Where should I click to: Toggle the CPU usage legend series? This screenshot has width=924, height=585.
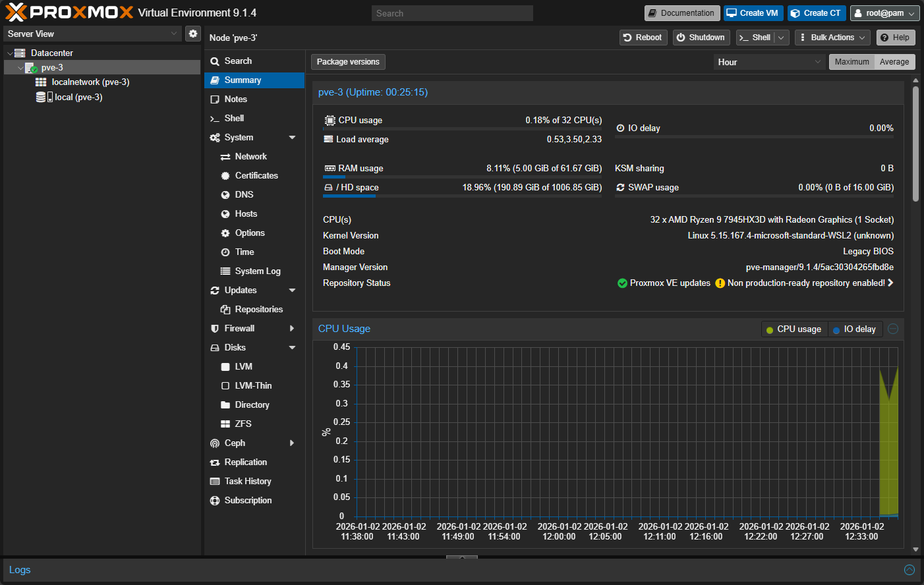794,329
